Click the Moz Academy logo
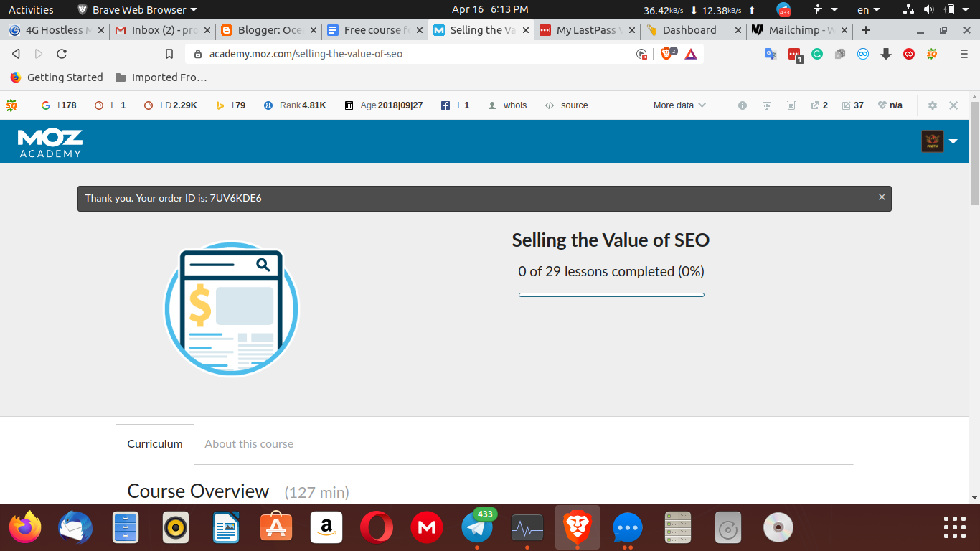Image resolution: width=980 pixels, height=551 pixels. (50, 143)
